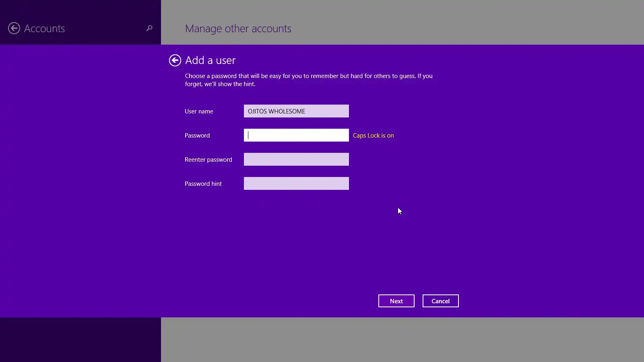Click the password instructions paragraph
This screenshot has height=362, width=644.
click(x=309, y=80)
